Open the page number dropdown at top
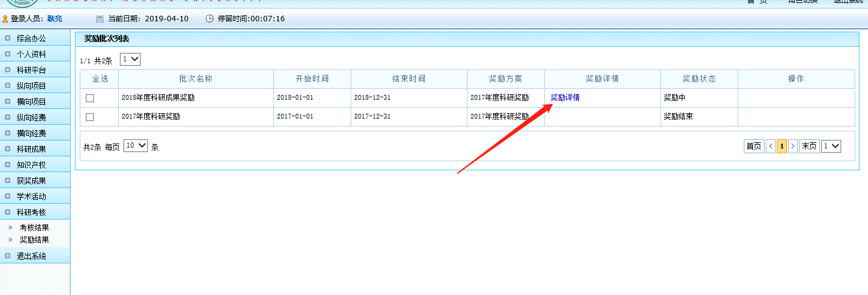868x295 pixels. 130,60
